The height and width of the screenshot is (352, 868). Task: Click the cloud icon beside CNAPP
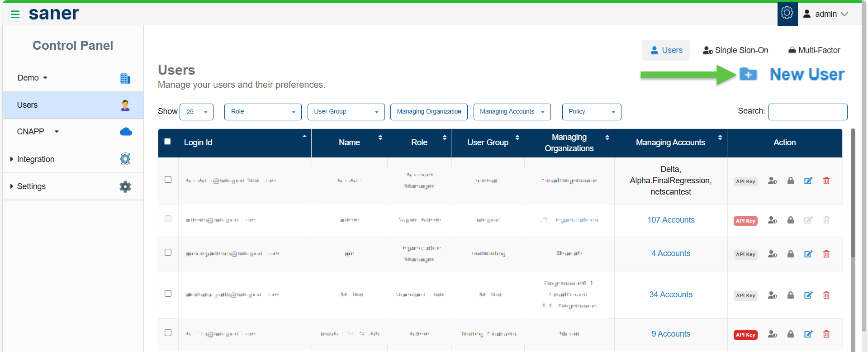click(x=126, y=132)
